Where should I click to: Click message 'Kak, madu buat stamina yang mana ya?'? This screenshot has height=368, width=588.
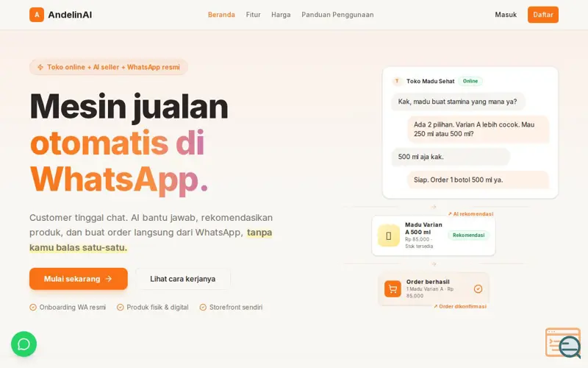pyautogui.click(x=457, y=102)
